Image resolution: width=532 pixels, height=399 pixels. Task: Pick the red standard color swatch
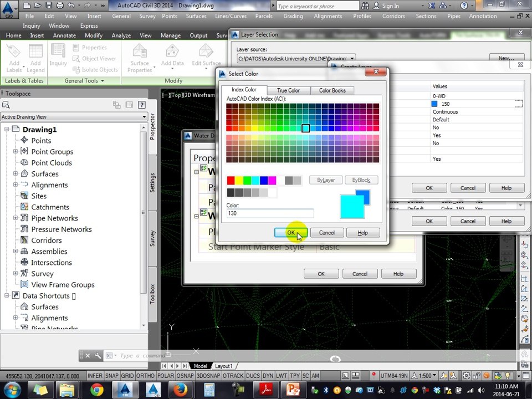coord(231,180)
